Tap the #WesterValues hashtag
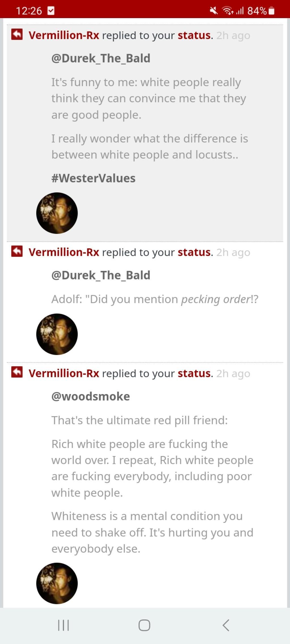Viewport: 290px width, 644px height. (x=93, y=178)
